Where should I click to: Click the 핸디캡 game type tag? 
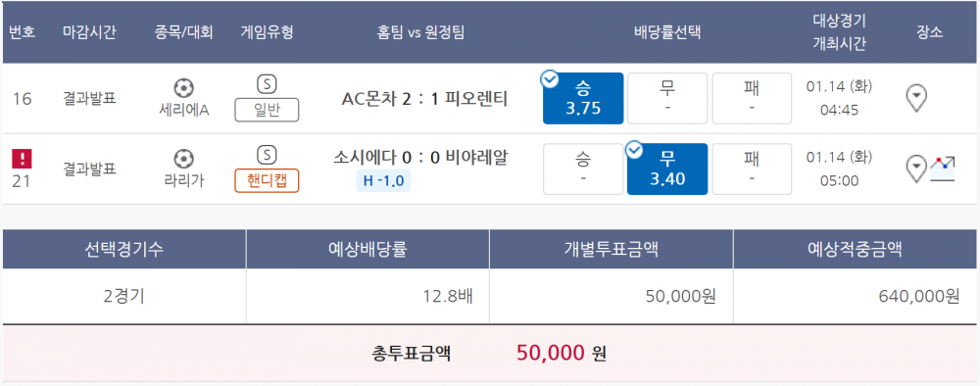click(267, 180)
